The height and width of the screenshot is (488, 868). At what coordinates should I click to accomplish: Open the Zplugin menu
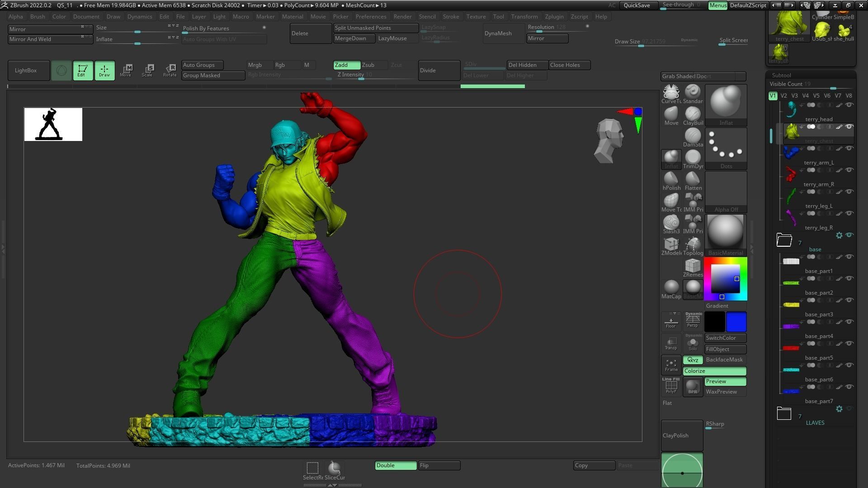pos(554,16)
